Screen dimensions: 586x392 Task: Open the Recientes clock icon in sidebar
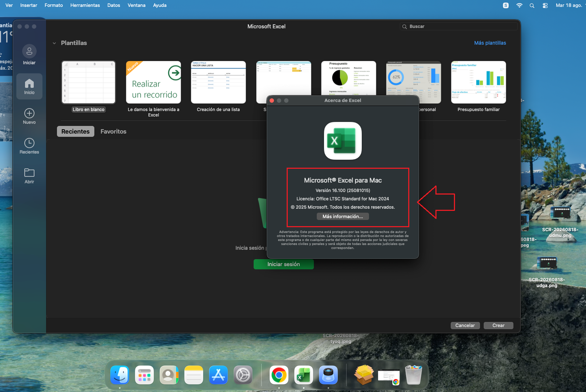coord(29,143)
